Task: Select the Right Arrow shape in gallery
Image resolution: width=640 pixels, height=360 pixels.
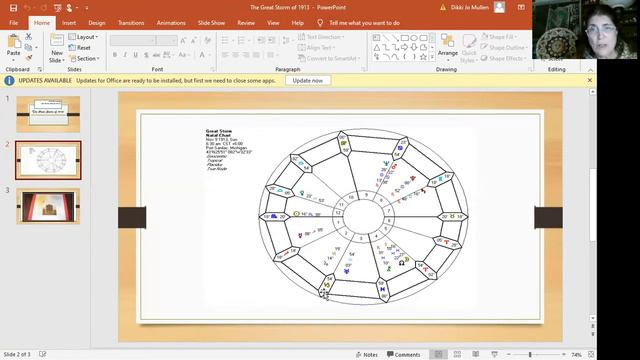Action: pos(404,48)
